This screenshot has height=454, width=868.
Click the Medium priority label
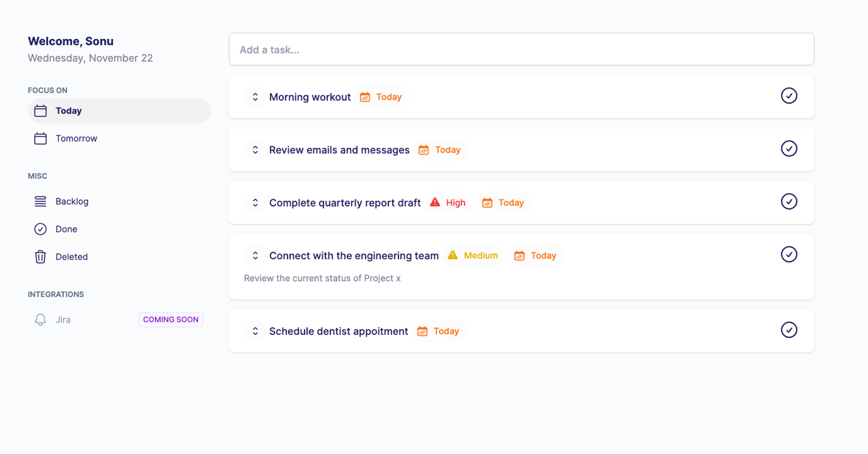click(x=481, y=256)
